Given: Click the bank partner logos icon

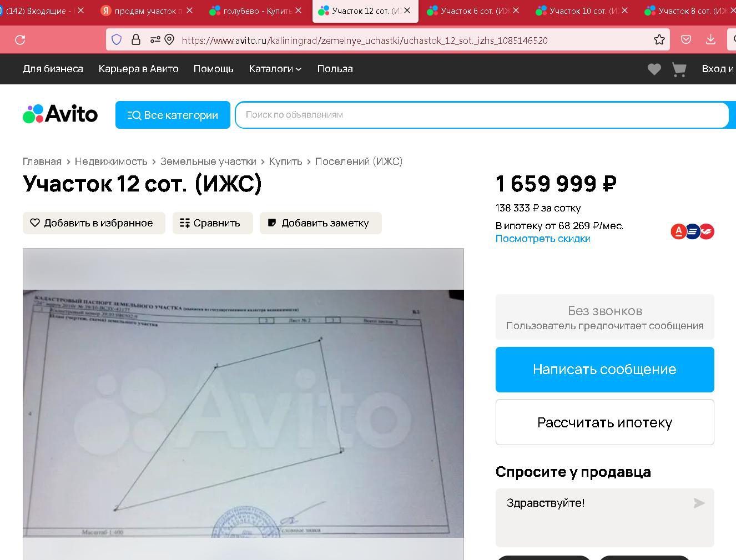Looking at the screenshot, I should [692, 231].
